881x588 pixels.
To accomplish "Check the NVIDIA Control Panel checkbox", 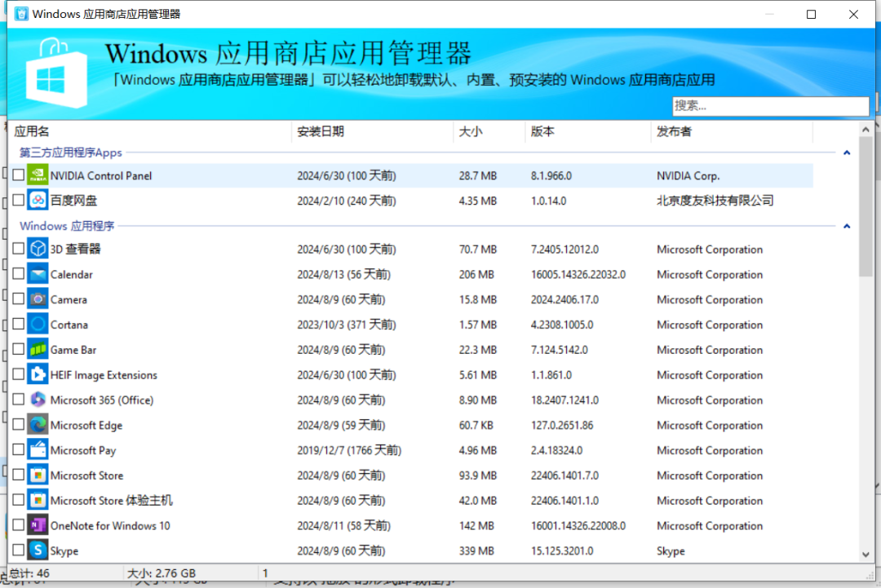I will click(19, 175).
